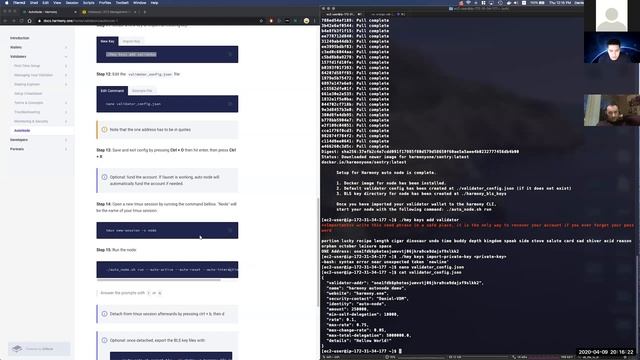Bookmark this page with the star icon
The width and height of the screenshot is (640, 360).
point(261,20)
